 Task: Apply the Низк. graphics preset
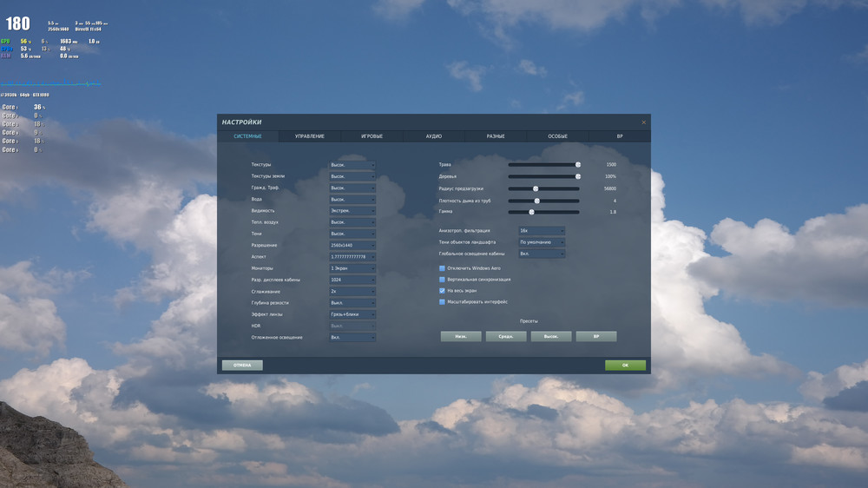pyautogui.click(x=461, y=336)
